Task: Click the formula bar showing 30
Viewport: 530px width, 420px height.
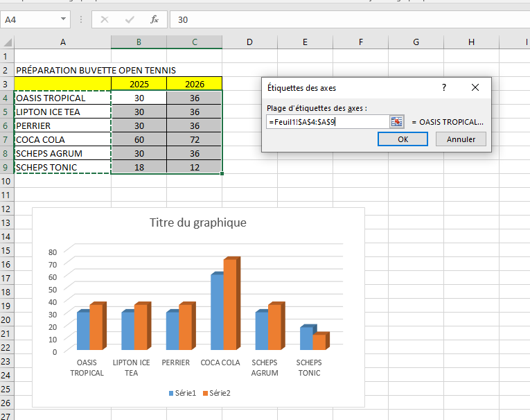Action: 350,19
